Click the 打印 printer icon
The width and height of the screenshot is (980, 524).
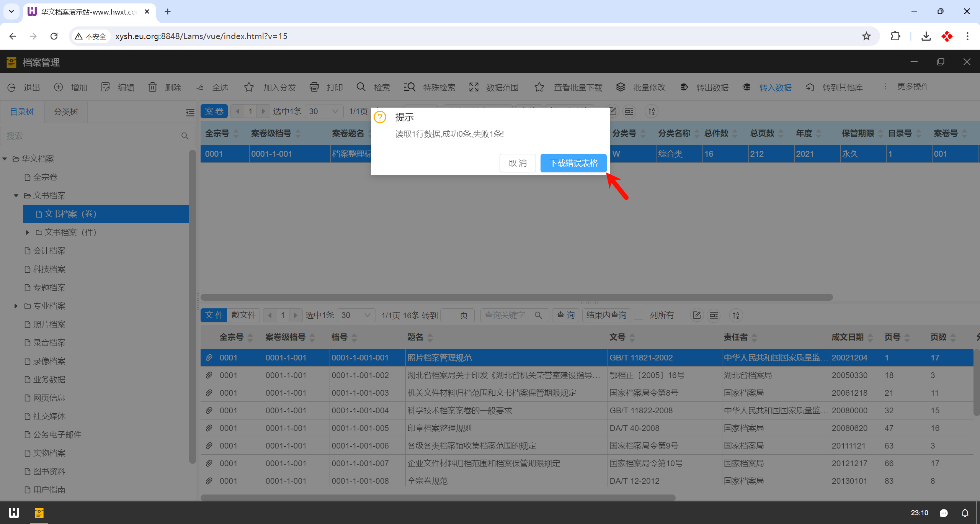[x=314, y=87]
